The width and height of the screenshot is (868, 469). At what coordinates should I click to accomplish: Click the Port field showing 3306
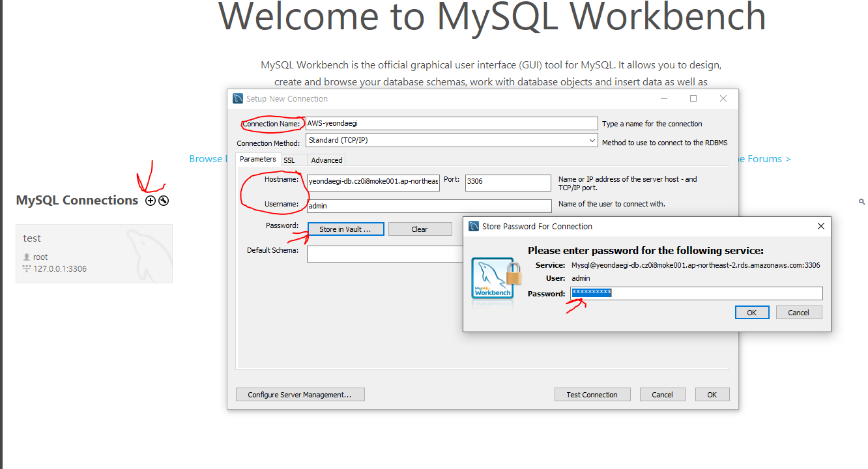click(508, 182)
